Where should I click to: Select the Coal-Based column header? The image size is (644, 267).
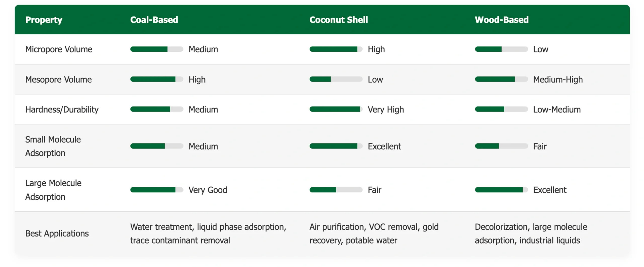tap(154, 20)
